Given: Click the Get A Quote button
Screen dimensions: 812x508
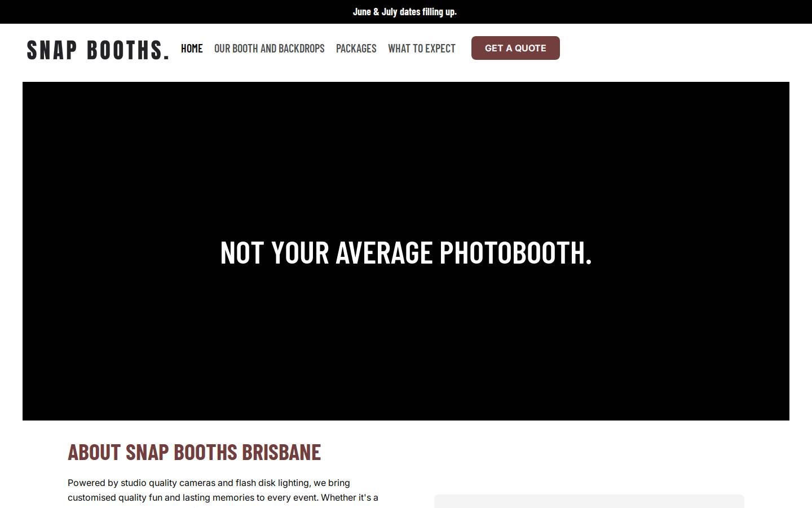Looking at the screenshot, I should (x=515, y=48).
